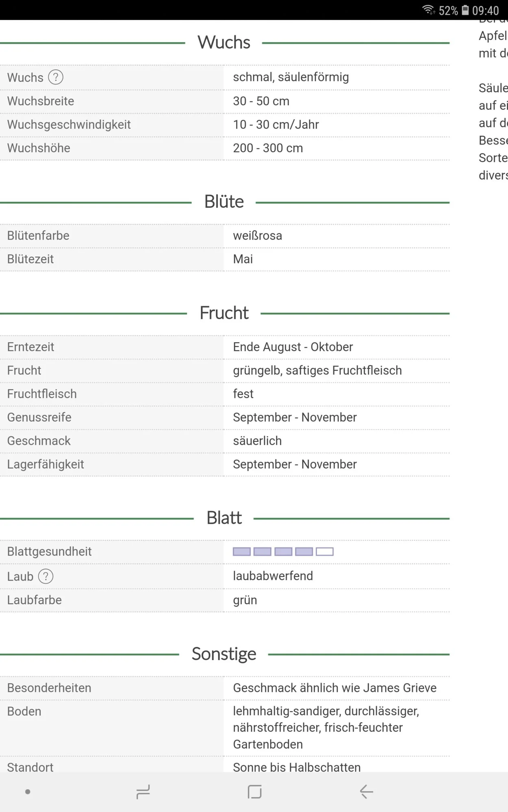Tap the Blattgesundheit rating bar
508x812 pixels.
[x=283, y=552]
